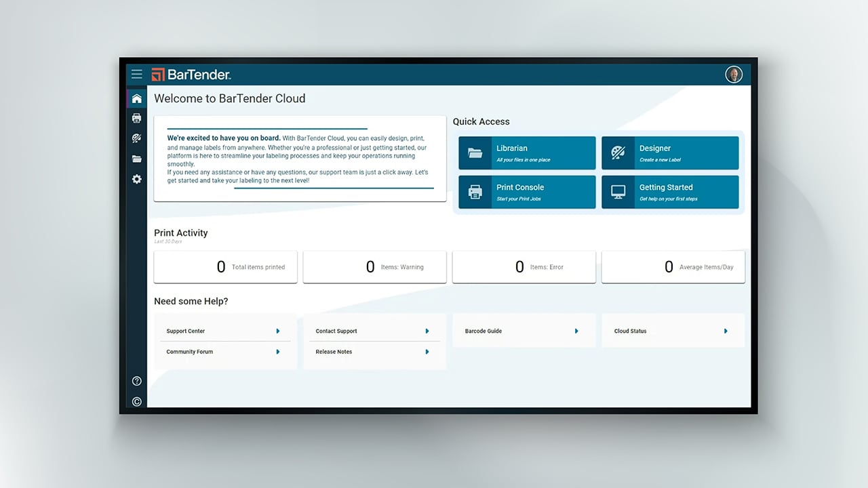This screenshot has height=488, width=868.
Task: Click the 'Create a new Label' subtitle
Action: coord(660,160)
